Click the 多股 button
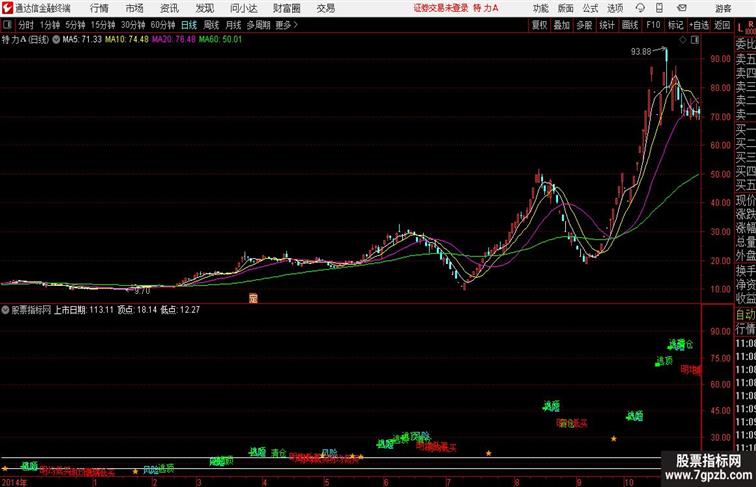Image resolution: width=756 pixels, height=487 pixels. pyautogui.click(x=584, y=25)
